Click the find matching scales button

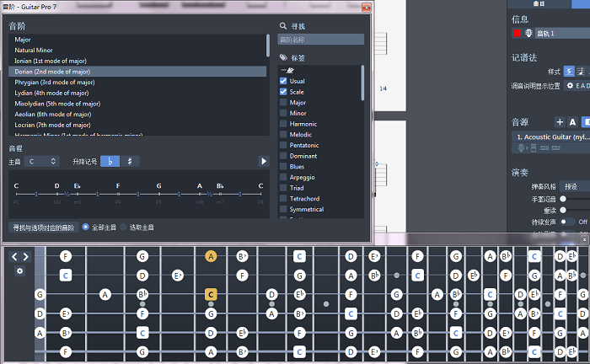(43, 227)
